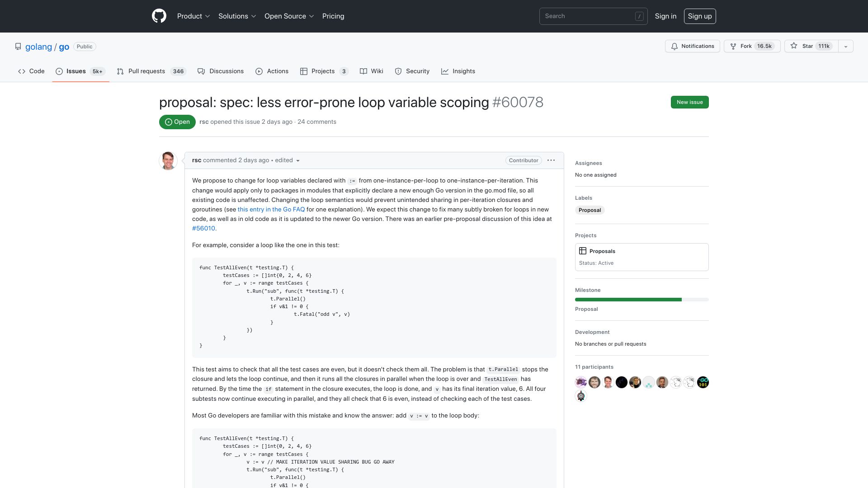Image resolution: width=868 pixels, height=488 pixels.
Task: Star the golang/go repository
Action: (x=811, y=46)
